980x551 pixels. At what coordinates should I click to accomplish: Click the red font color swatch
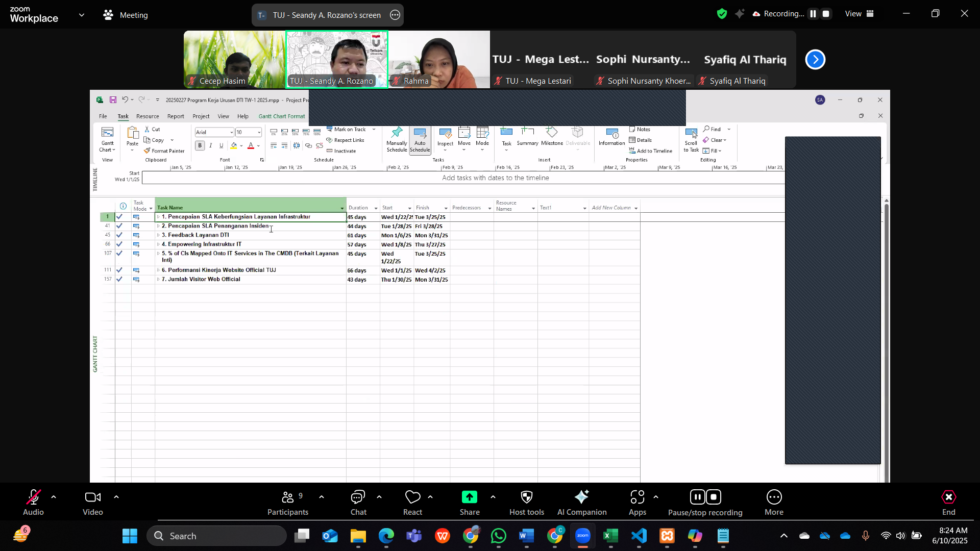251,146
